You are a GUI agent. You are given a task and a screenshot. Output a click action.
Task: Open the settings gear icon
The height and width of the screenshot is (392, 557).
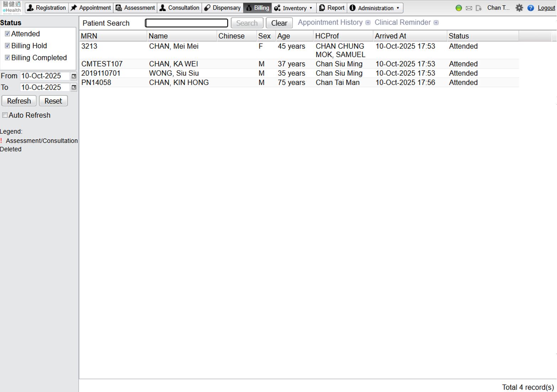point(519,8)
